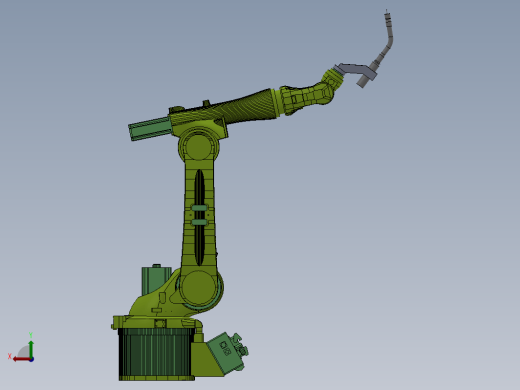The height and width of the screenshot is (390, 520).
Task: Click the green Y axis arrow on triad
Action: (31, 348)
